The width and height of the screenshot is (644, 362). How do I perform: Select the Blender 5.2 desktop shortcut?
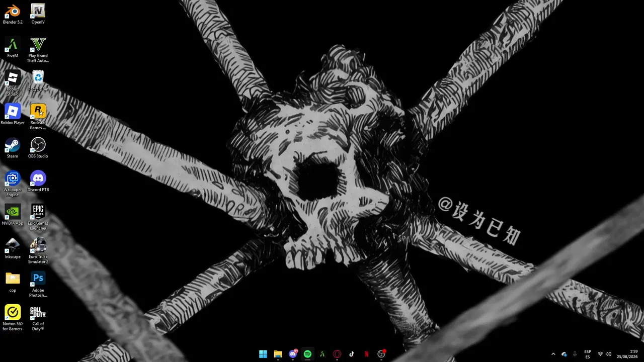click(13, 14)
